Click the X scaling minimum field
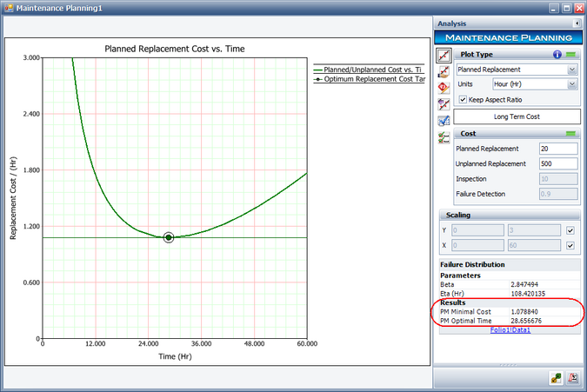The image size is (587, 392). click(x=477, y=245)
